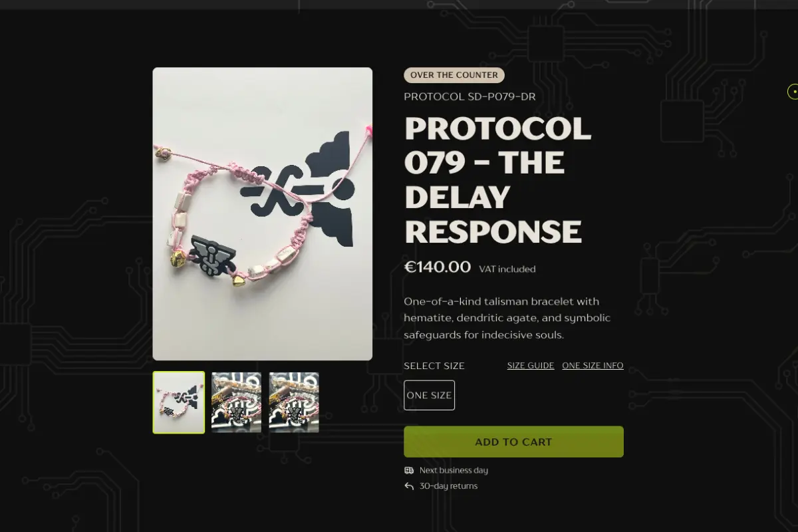798x532 pixels.
Task: Click the return arrow icon
Action: (x=409, y=486)
